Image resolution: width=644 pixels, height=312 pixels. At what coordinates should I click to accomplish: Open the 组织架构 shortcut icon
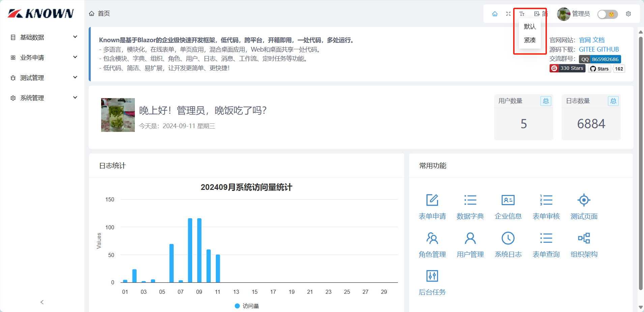[584, 238]
